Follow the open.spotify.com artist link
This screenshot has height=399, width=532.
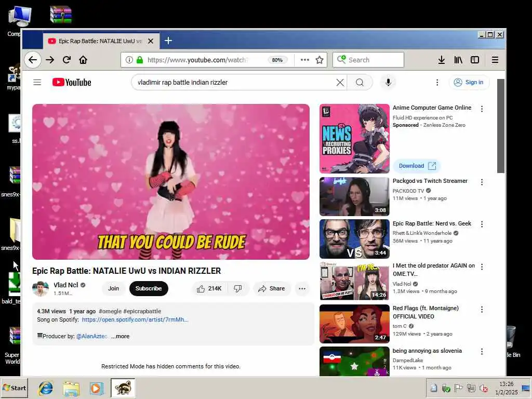[135, 320]
